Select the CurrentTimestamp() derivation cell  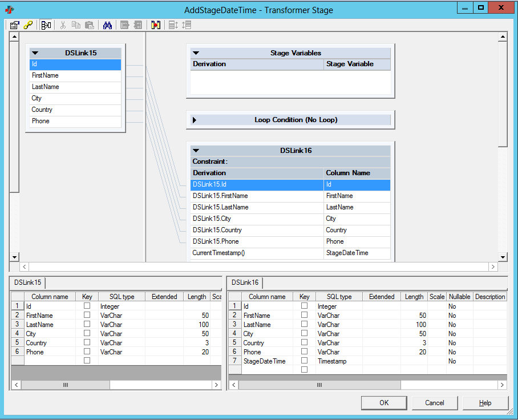click(x=257, y=253)
